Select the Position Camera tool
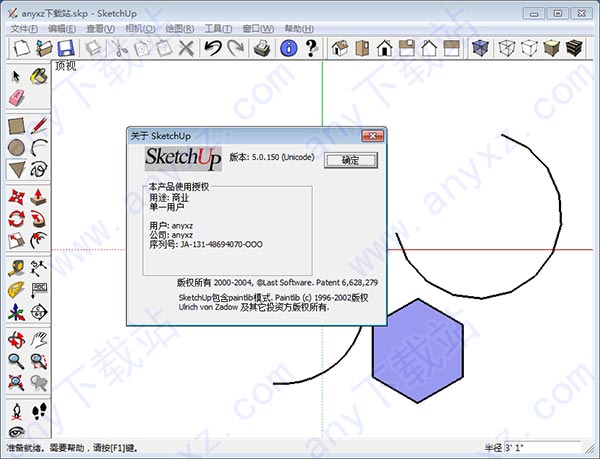This screenshot has height=459, width=600. click(16, 411)
